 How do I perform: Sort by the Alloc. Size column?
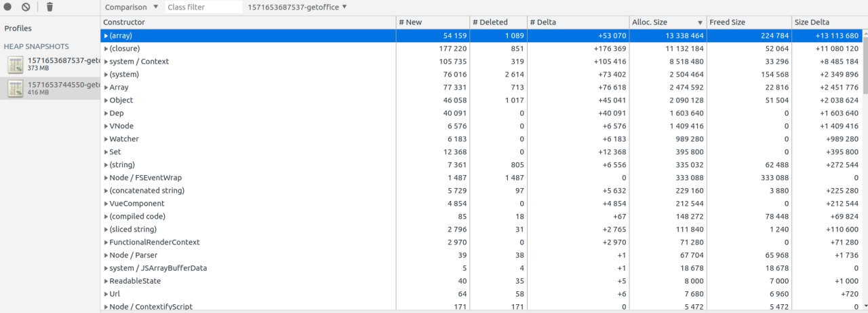pyautogui.click(x=667, y=22)
